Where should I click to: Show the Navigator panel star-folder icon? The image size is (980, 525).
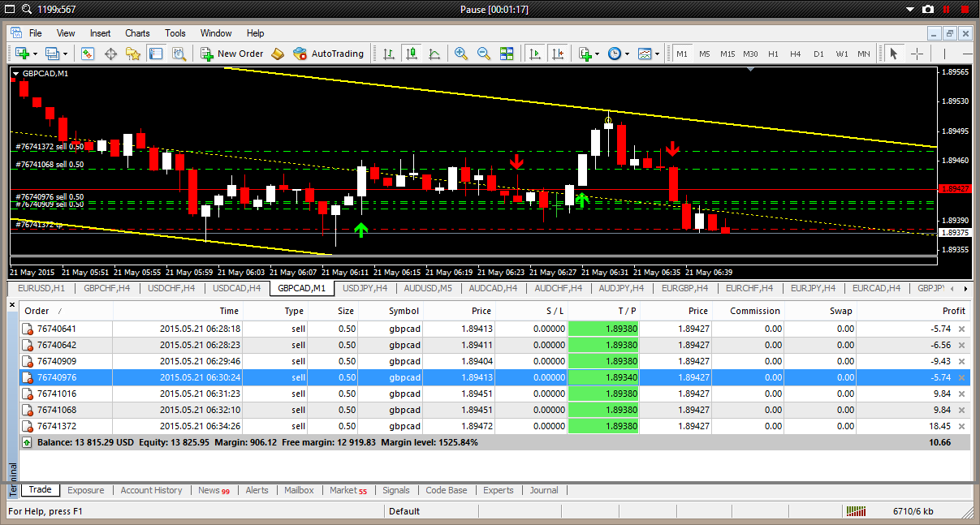[133, 54]
